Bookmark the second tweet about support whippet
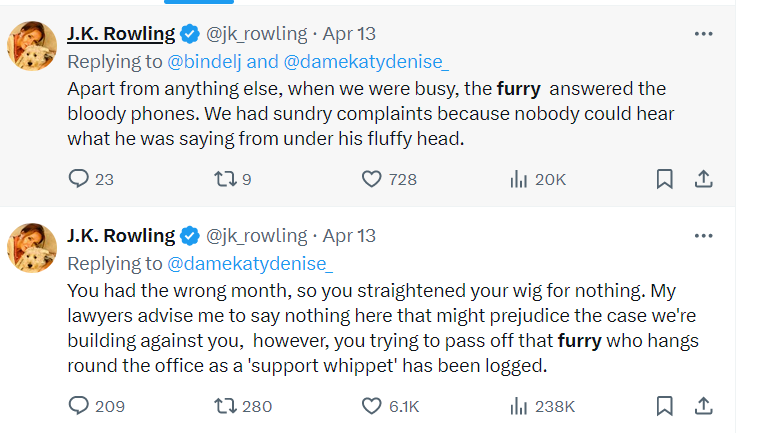 [665, 406]
